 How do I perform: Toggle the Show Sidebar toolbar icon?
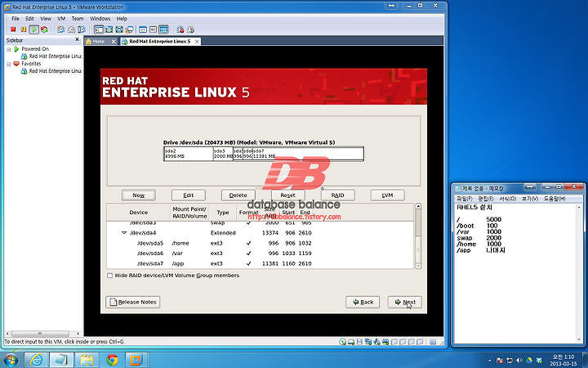coord(99,29)
